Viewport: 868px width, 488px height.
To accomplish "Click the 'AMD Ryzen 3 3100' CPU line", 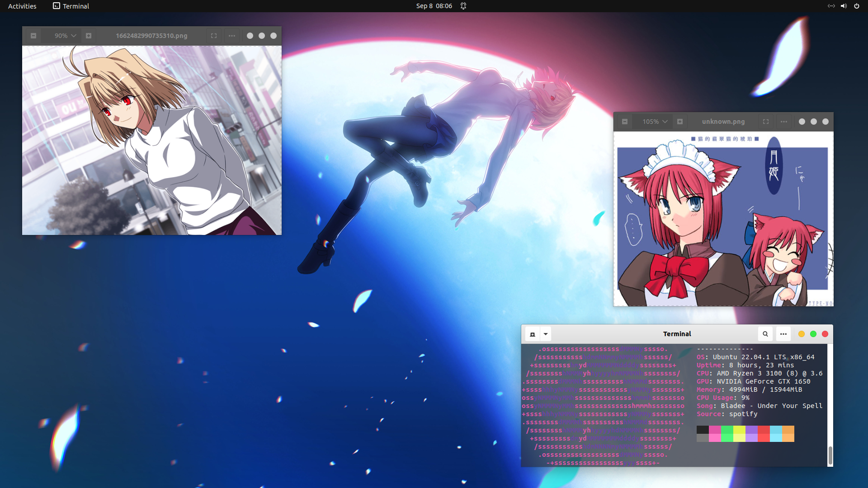I will 759,373.
